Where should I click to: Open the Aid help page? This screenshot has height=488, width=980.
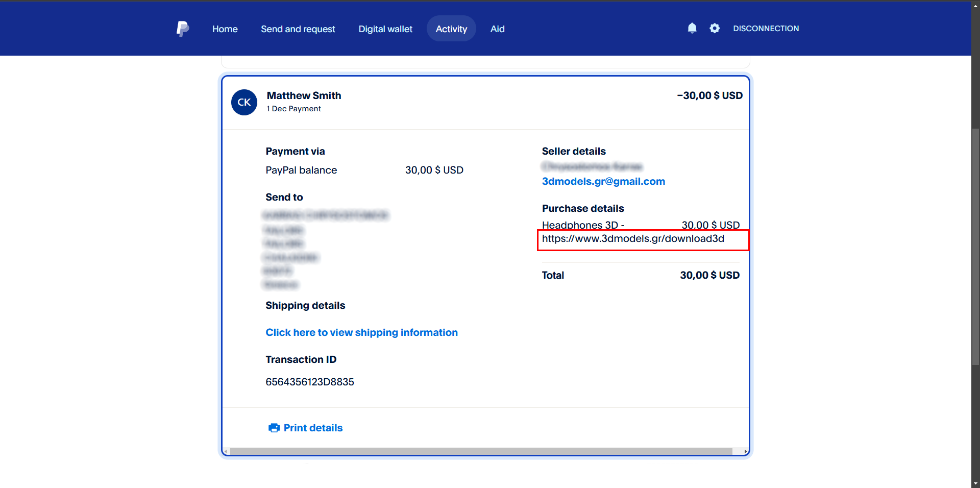click(x=497, y=29)
